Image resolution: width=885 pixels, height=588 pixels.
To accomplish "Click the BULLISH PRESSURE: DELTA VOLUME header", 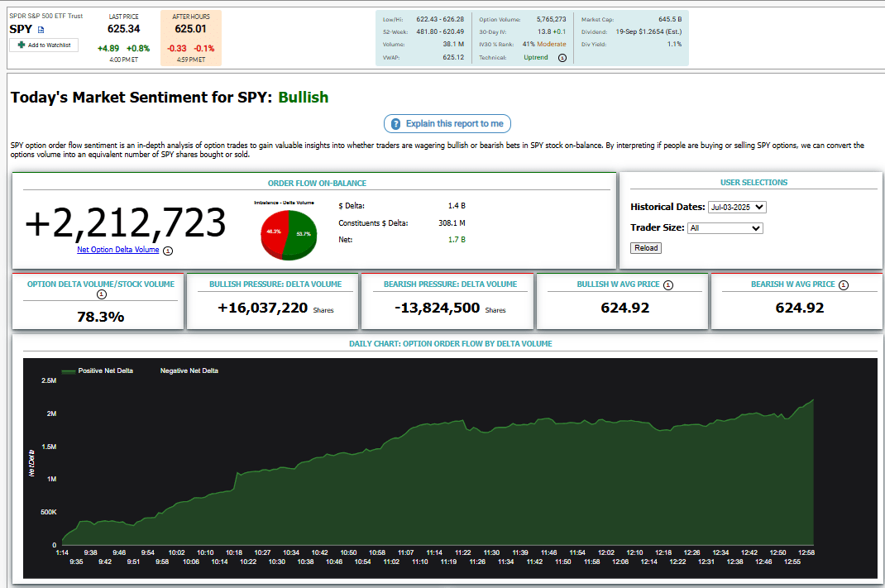I will pos(275,284).
